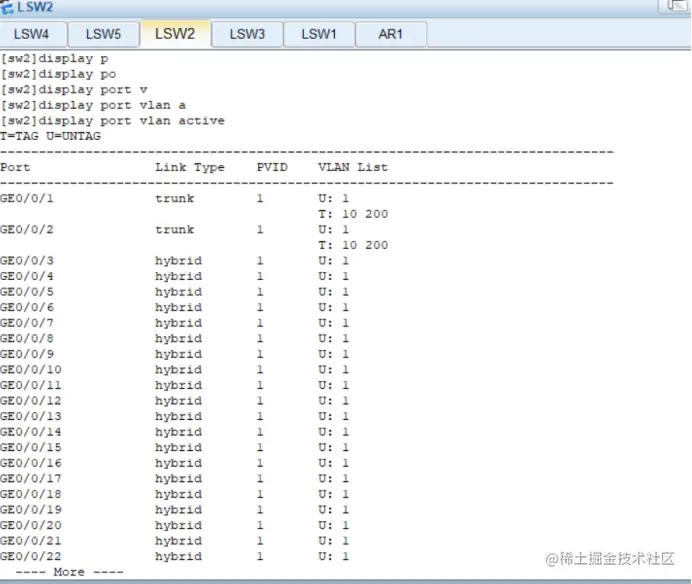
Task: Select the GE0/0/2 port entry
Action: 27,230
